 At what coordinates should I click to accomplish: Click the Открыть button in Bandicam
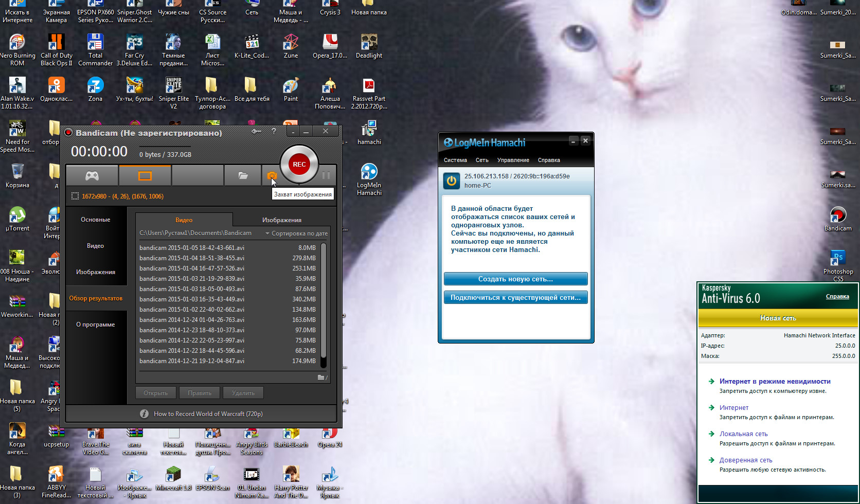click(x=156, y=393)
